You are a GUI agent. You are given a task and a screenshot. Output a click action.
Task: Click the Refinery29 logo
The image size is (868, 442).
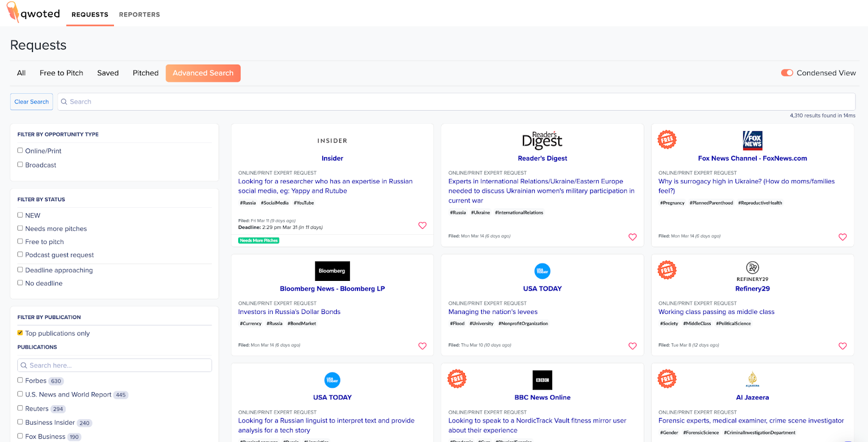[x=752, y=271]
